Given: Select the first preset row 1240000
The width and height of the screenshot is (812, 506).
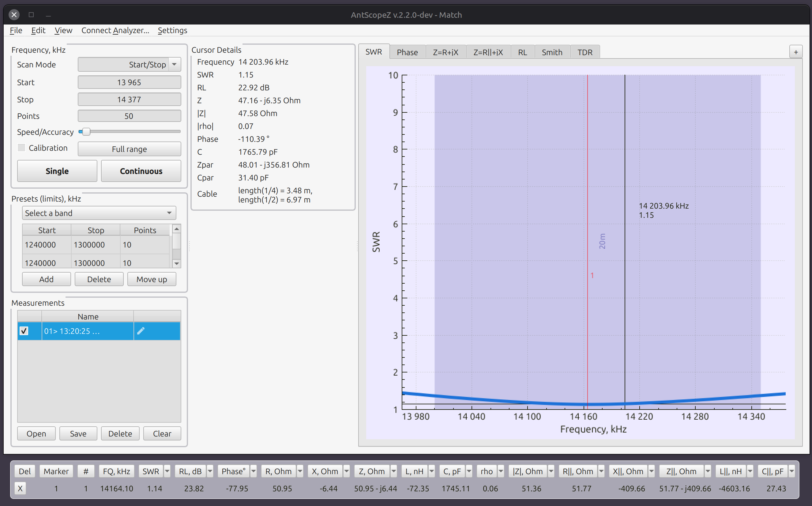Looking at the screenshot, I should 96,245.
